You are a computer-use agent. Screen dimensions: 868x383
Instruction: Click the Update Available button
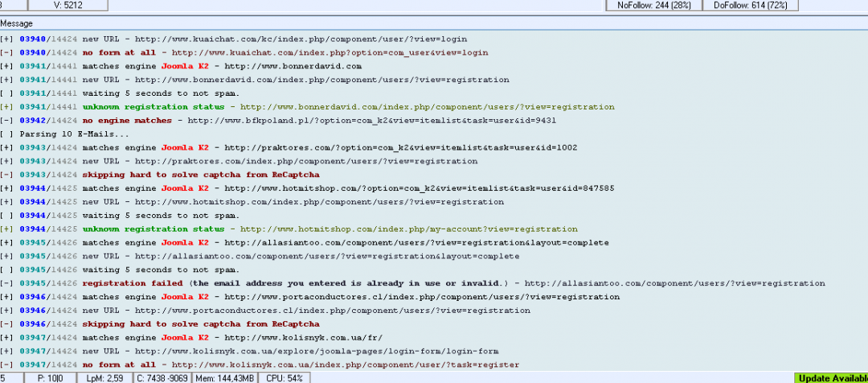(831, 377)
